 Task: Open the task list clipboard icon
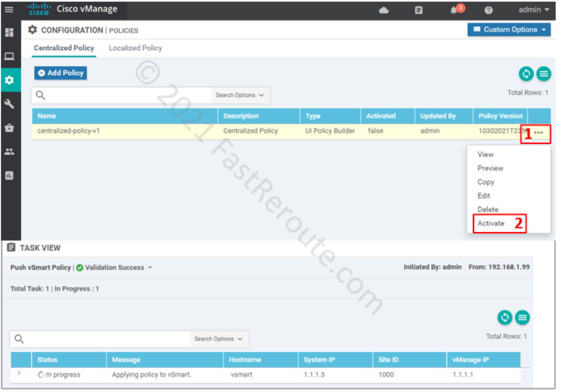[419, 10]
